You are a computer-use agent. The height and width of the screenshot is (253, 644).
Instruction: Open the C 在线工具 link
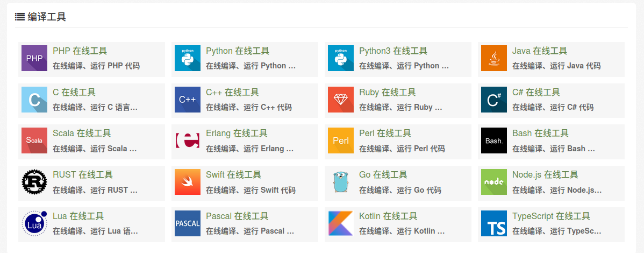(74, 92)
